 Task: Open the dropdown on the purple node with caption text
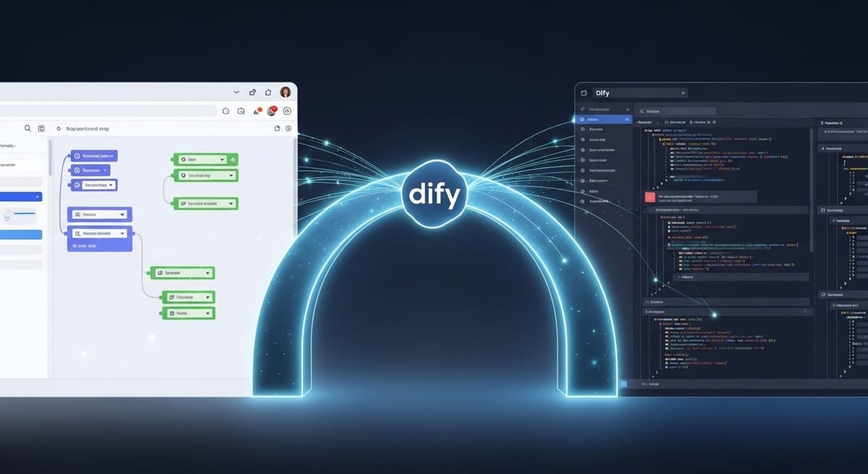[124, 234]
